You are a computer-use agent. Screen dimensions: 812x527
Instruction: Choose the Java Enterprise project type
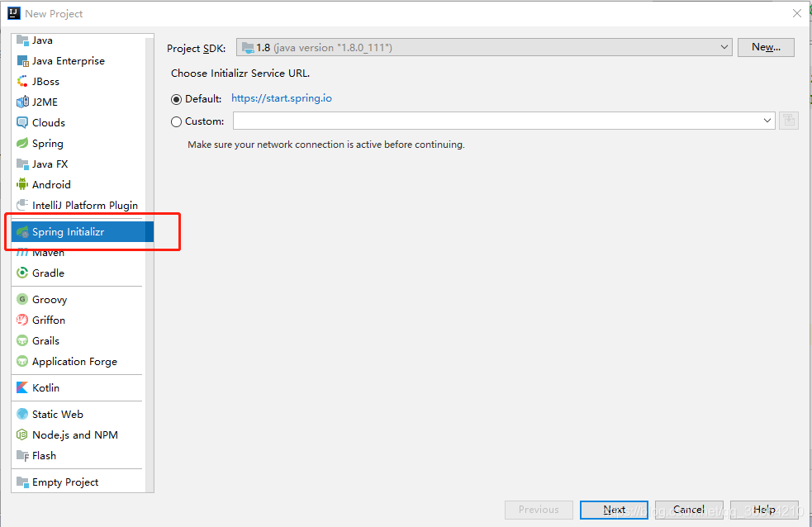78,61
